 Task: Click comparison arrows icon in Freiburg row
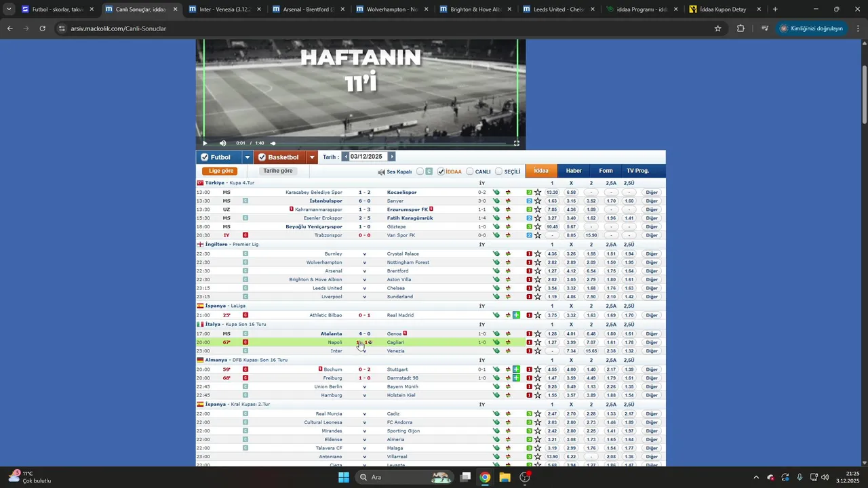pyautogui.click(x=507, y=378)
